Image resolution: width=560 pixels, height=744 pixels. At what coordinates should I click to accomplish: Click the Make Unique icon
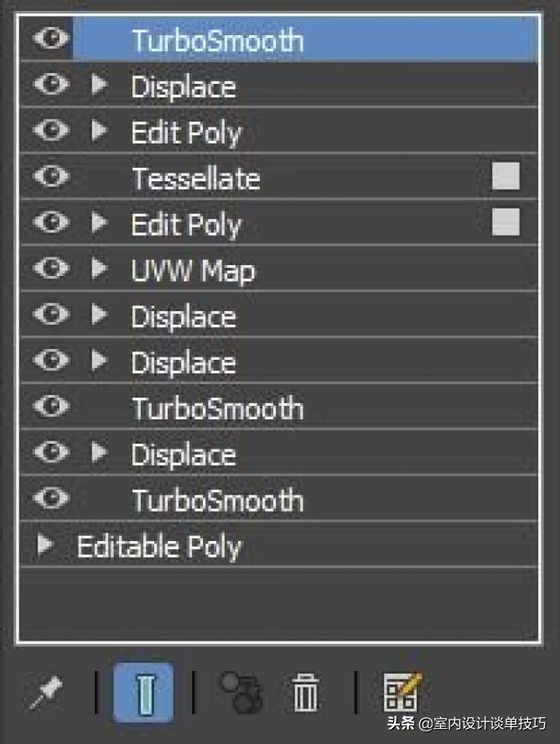tap(241, 693)
